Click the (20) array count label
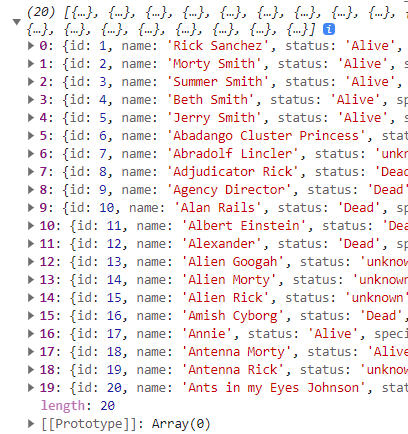The image size is (408, 434). click(41, 12)
